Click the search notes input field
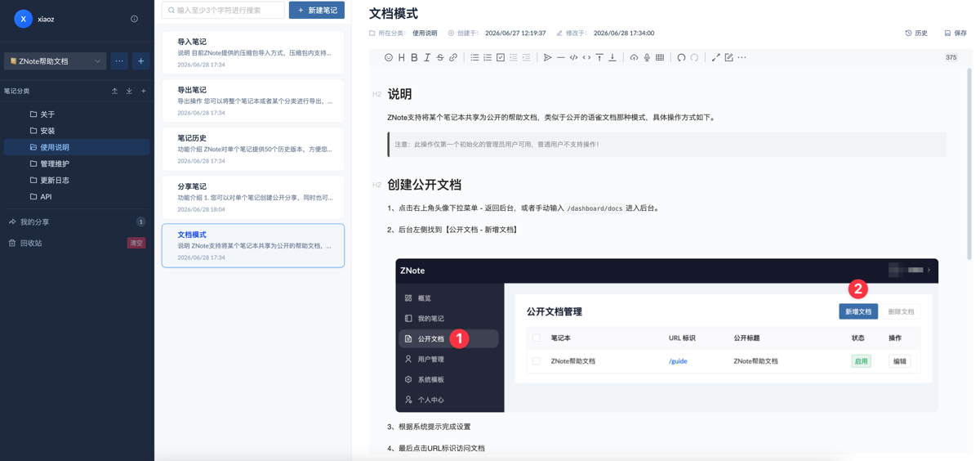Viewport: 980px width, 461px height. coord(223,10)
